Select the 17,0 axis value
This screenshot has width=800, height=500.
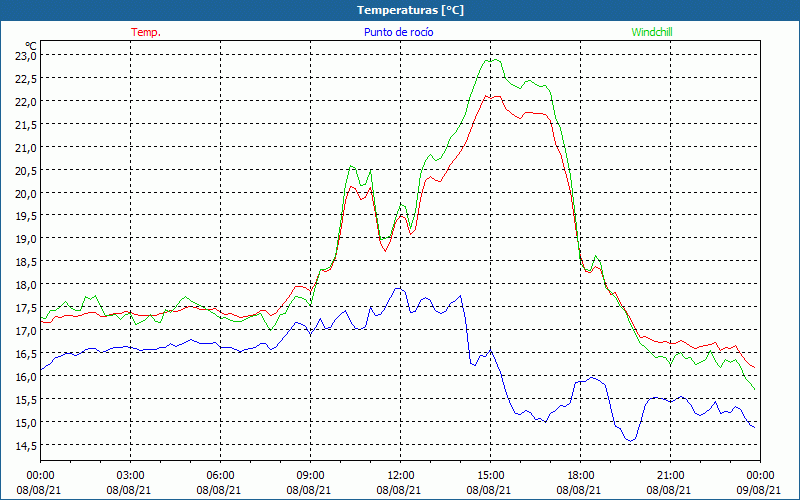(26, 331)
